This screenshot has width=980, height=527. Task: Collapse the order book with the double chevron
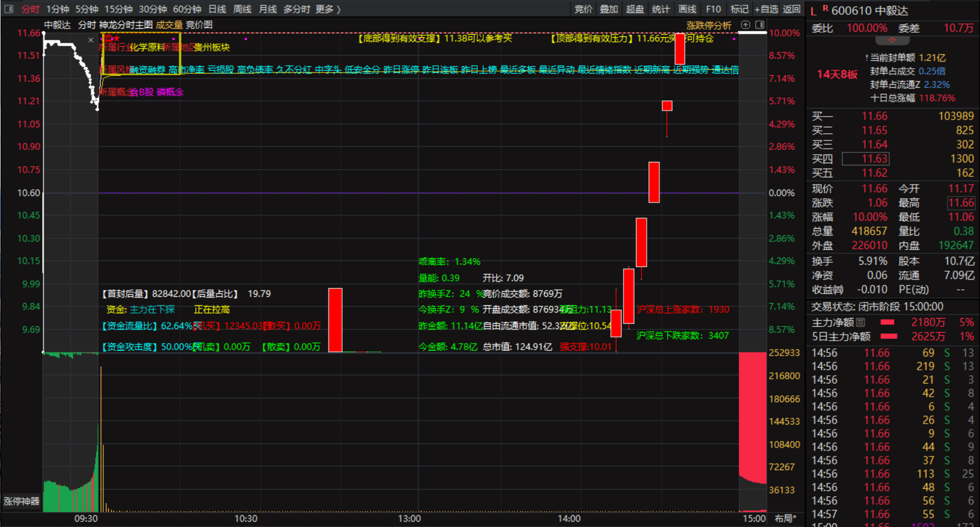pyautogui.click(x=892, y=41)
